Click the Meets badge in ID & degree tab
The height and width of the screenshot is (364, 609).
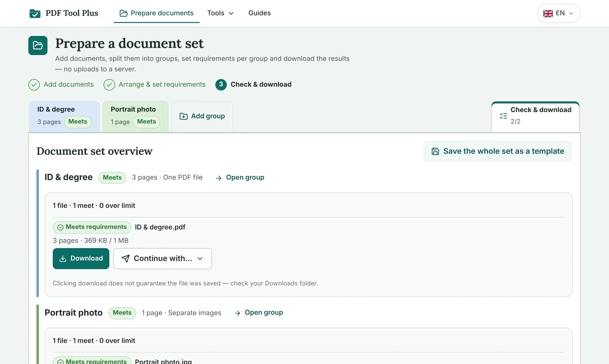tap(78, 122)
